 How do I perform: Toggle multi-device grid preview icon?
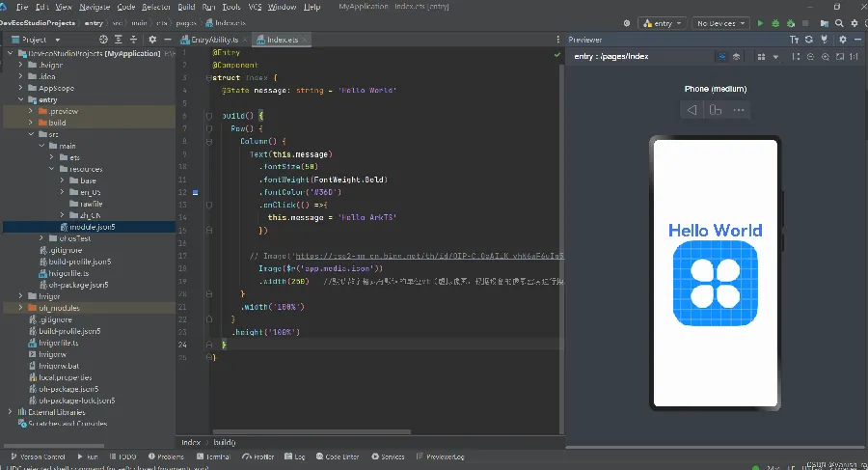coord(761,57)
